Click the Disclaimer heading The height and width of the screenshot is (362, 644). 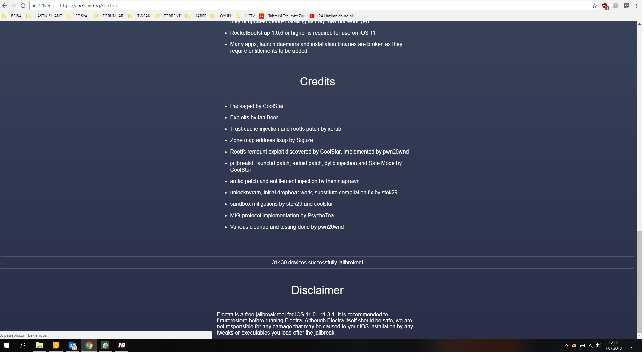pyautogui.click(x=317, y=290)
